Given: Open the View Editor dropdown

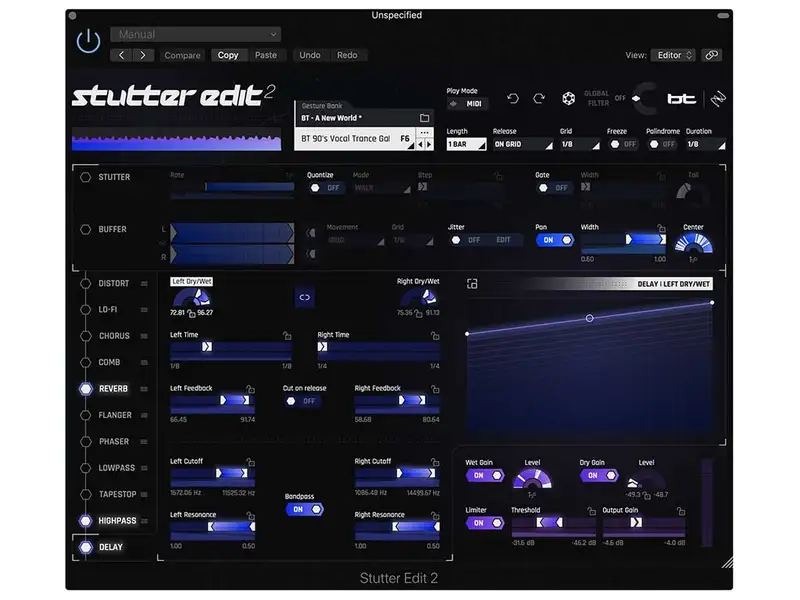Looking at the screenshot, I should point(674,55).
